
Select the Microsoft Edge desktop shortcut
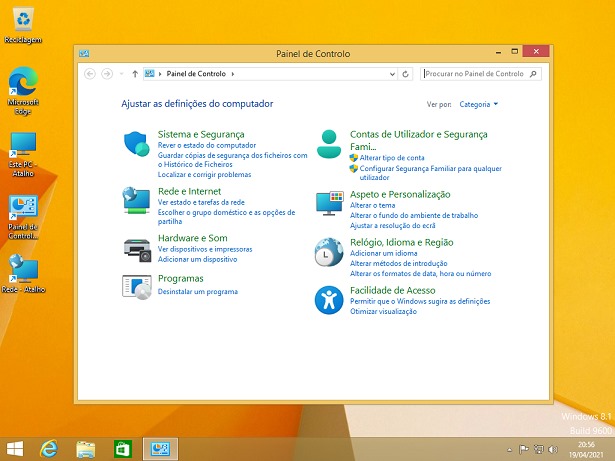point(23,91)
